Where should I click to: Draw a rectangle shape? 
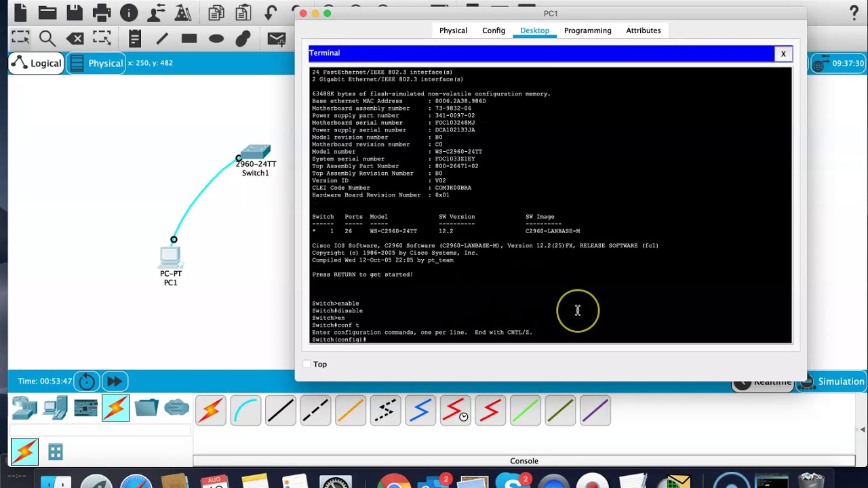189,39
